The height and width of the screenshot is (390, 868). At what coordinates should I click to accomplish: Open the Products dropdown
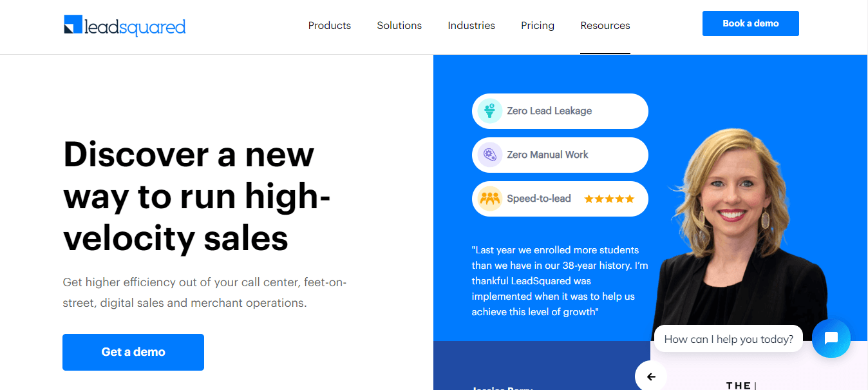pos(329,26)
